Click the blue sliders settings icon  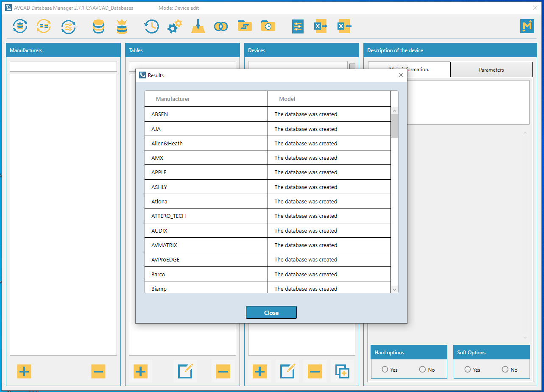pyautogui.click(x=298, y=27)
